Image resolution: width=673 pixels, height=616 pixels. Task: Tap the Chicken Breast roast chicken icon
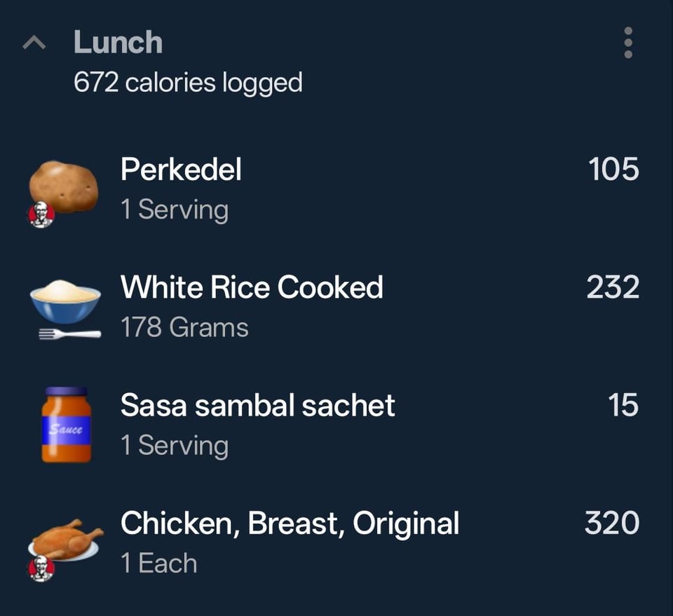pos(67,540)
